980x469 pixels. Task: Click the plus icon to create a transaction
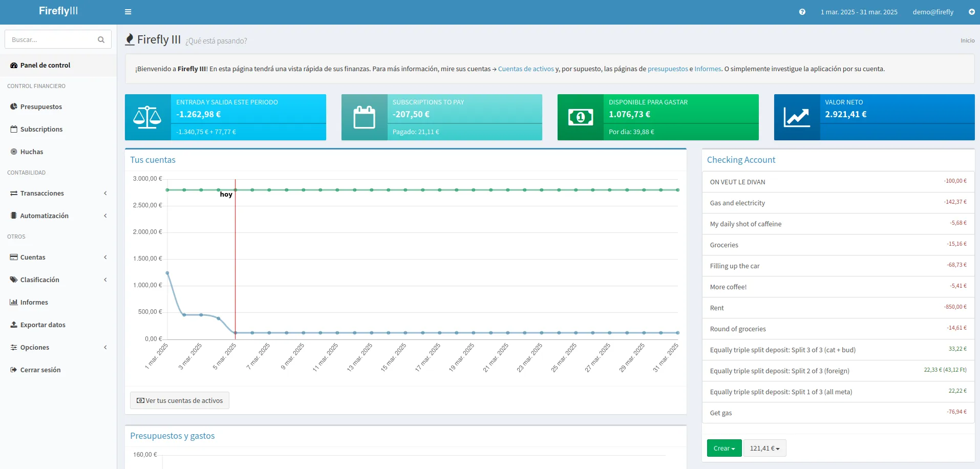972,11
